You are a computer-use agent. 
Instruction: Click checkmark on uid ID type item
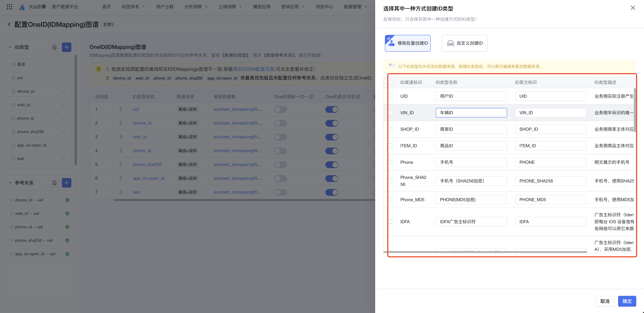click(x=64, y=78)
